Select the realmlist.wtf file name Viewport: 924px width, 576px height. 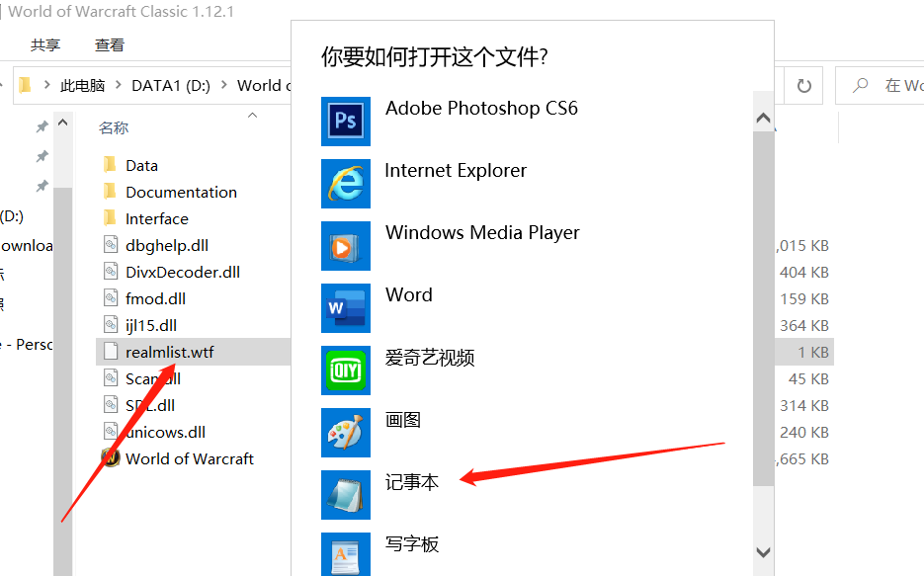click(x=170, y=352)
